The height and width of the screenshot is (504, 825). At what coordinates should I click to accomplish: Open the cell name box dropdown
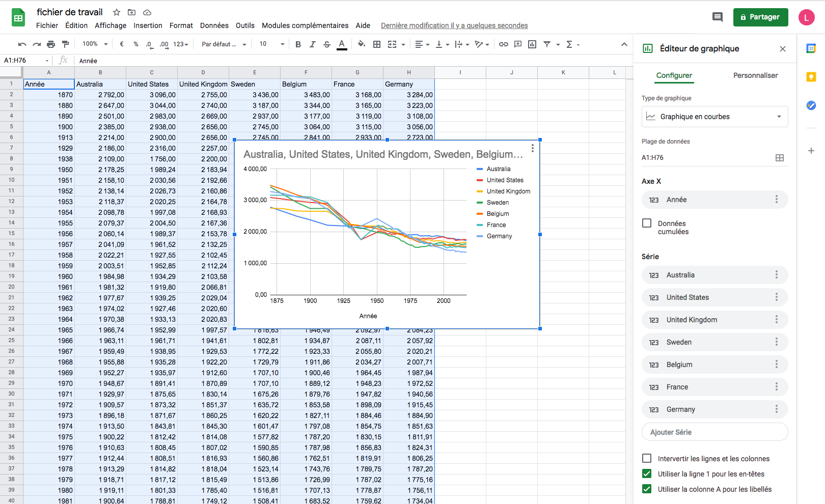[47, 61]
